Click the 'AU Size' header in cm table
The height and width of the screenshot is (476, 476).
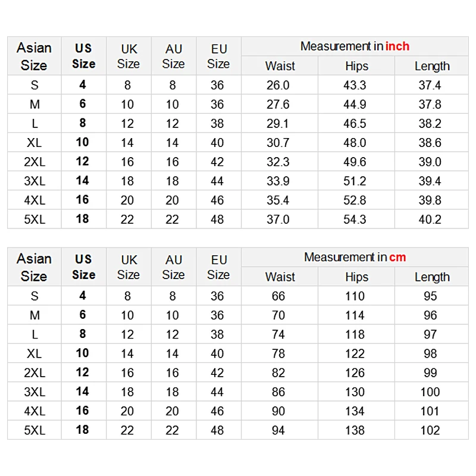point(173,267)
